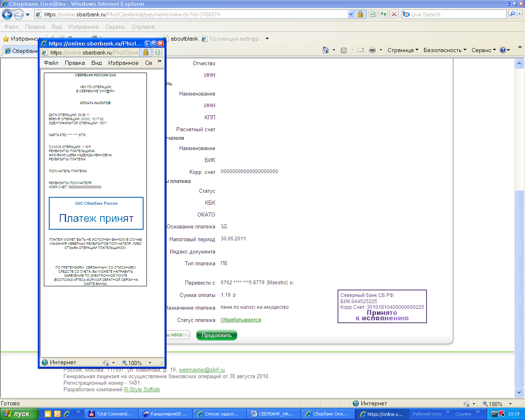Show hidden popup menu items via the chevron
Image resolution: width=525 pixels, height=420 pixels.
tap(160, 61)
